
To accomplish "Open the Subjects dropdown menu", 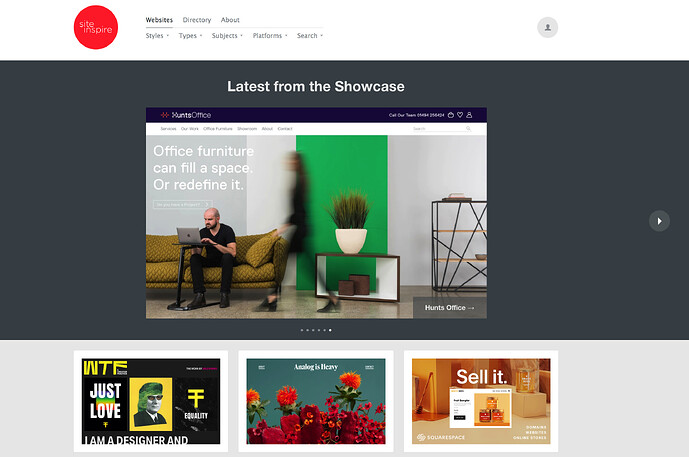I will click(x=227, y=36).
